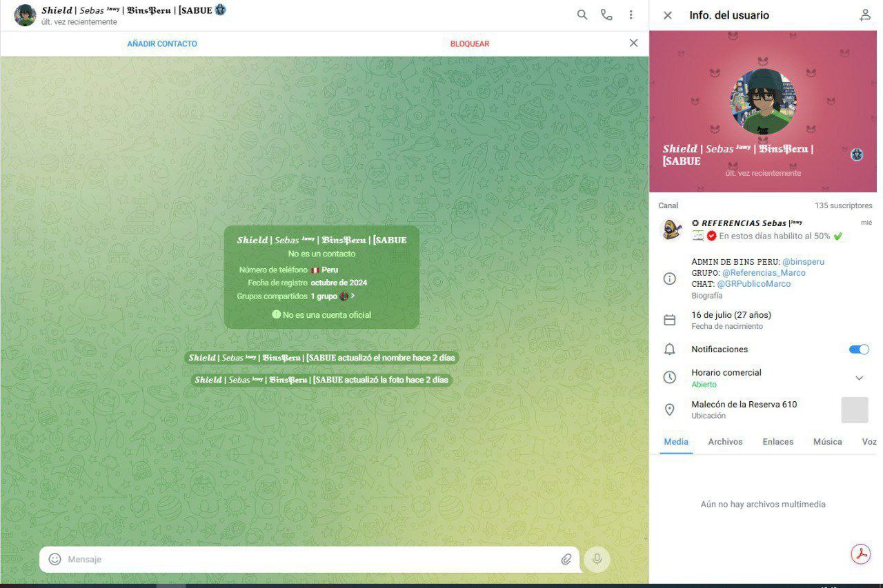Record voice message with microphone button

coord(597,560)
